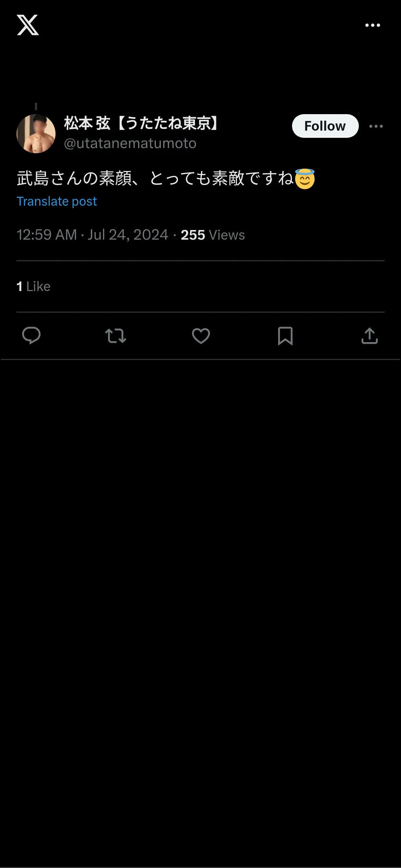Screen dimensions: 401x868
Task: Click the thread connector line above the avatar
Action: (x=36, y=107)
